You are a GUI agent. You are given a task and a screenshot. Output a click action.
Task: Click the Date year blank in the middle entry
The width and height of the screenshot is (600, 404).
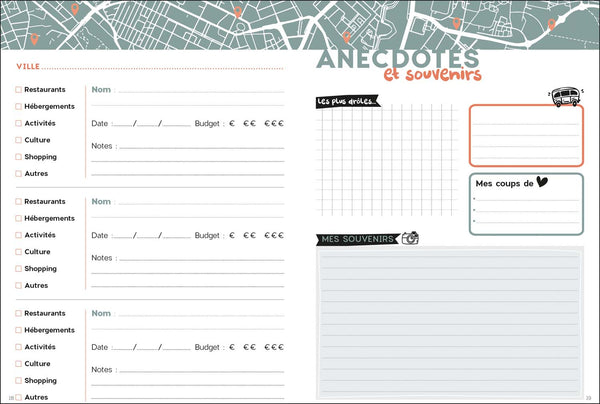pyautogui.click(x=177, y=236)
